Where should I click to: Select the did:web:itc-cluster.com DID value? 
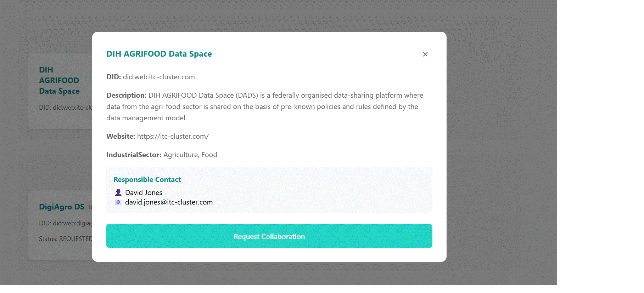click(159, 77)
